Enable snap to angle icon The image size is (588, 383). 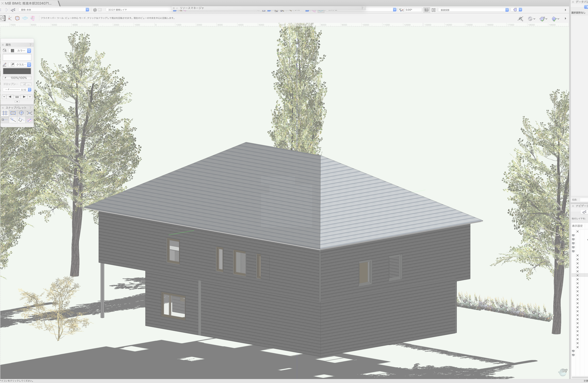pyautogui.click(x=21, y=113)
